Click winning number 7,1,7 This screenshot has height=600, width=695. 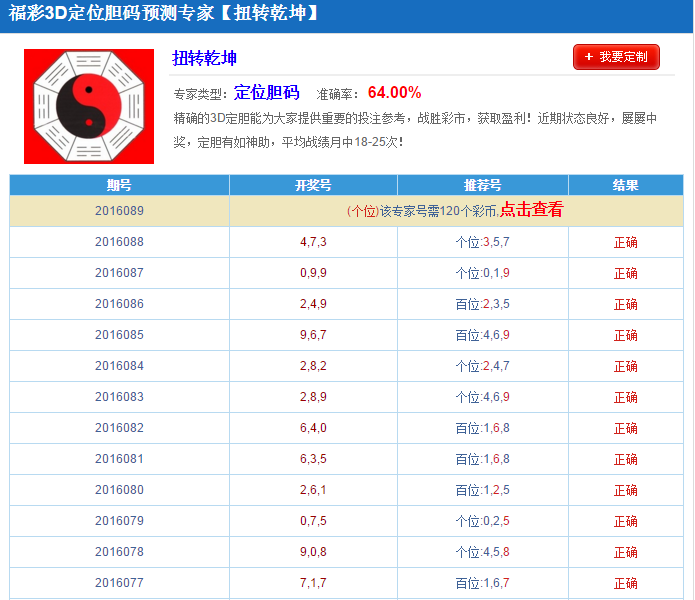point(313,584)
